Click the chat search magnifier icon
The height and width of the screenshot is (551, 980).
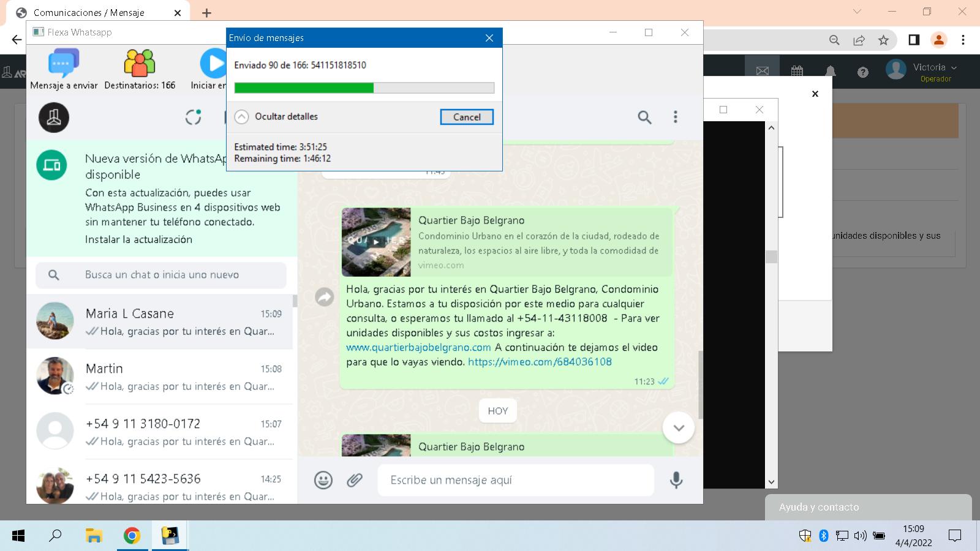(54, 275)
